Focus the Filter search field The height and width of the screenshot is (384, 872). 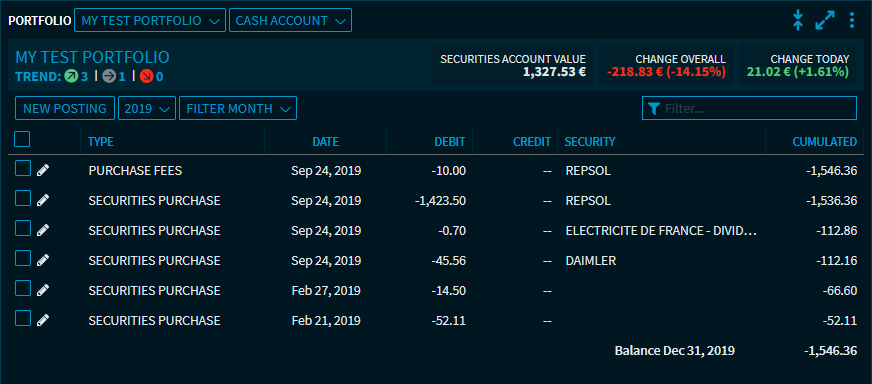click(750, 109)
